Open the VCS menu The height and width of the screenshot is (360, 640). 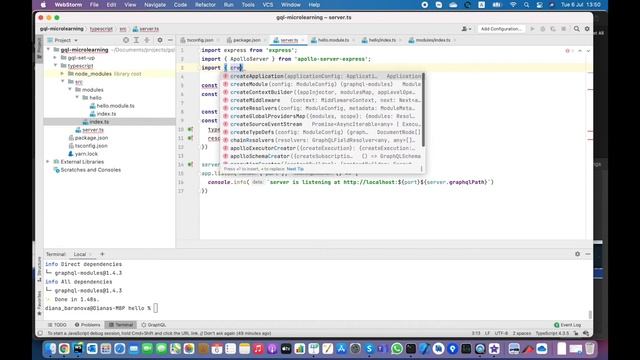268,5
